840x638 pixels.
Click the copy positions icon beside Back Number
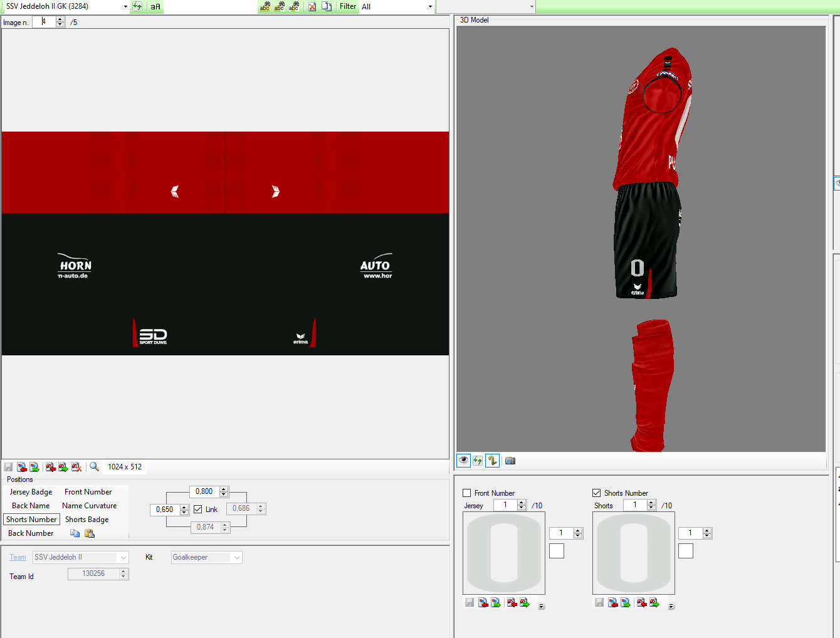(x=75, y=533)
